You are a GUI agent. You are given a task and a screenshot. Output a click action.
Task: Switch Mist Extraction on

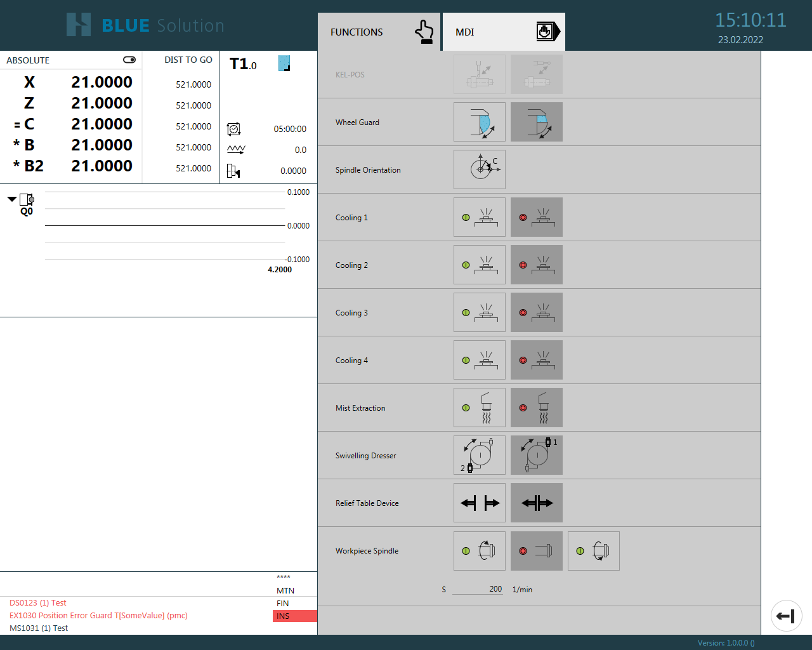(480, 408)
